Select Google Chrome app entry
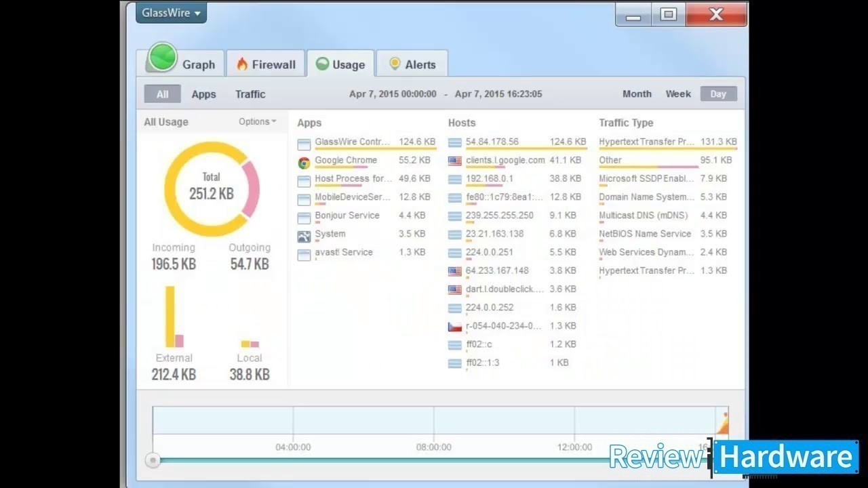868x488 pixels. [x=346, y=160]
